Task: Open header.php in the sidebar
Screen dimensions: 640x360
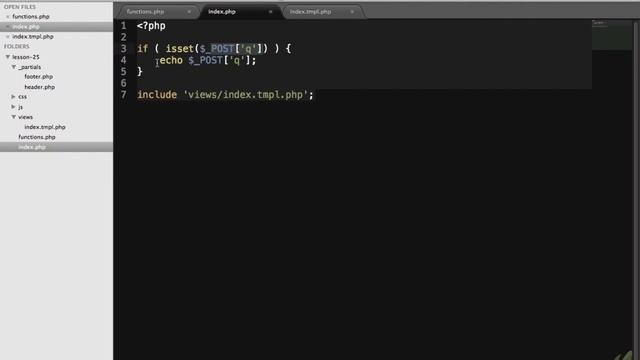Action: (x=40, y=87)
